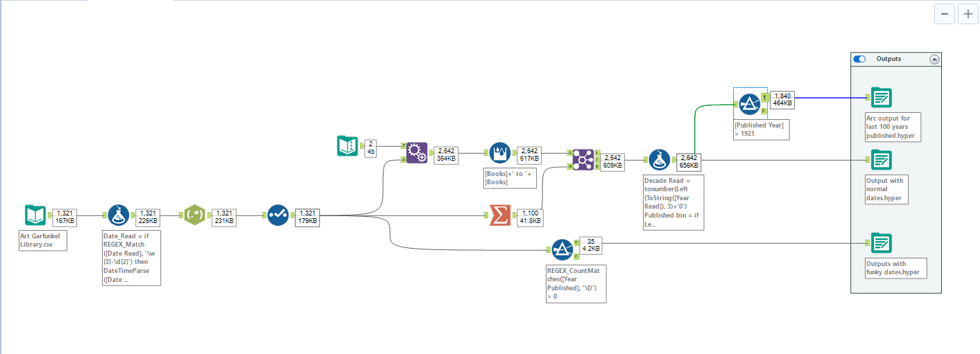Zoom out the canvas with minus button
Screen dimensions: 980x354
(x=944, y=14)
